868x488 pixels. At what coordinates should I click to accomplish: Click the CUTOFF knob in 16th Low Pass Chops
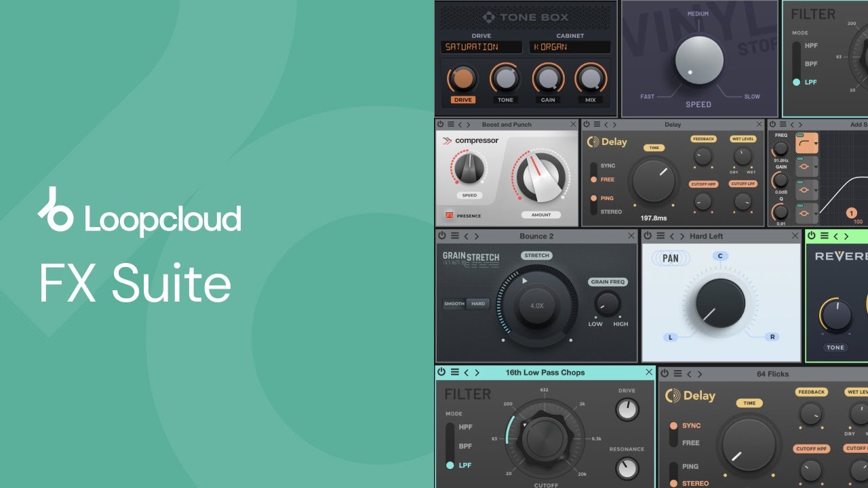544,439
